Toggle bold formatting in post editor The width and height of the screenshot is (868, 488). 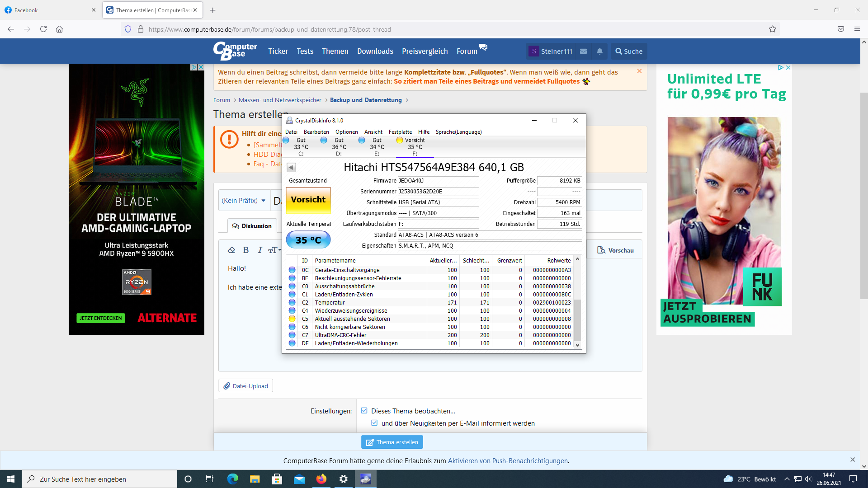point(246,250)
